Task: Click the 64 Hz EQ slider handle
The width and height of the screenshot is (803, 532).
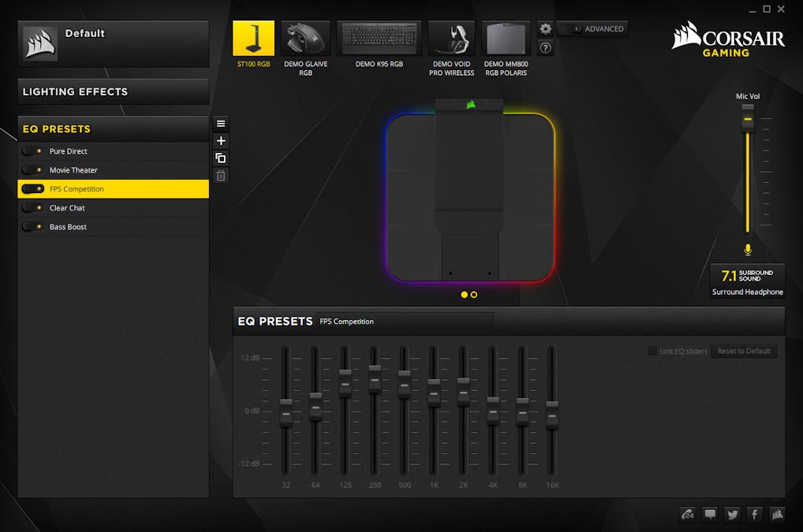Action: coord(316,407)
